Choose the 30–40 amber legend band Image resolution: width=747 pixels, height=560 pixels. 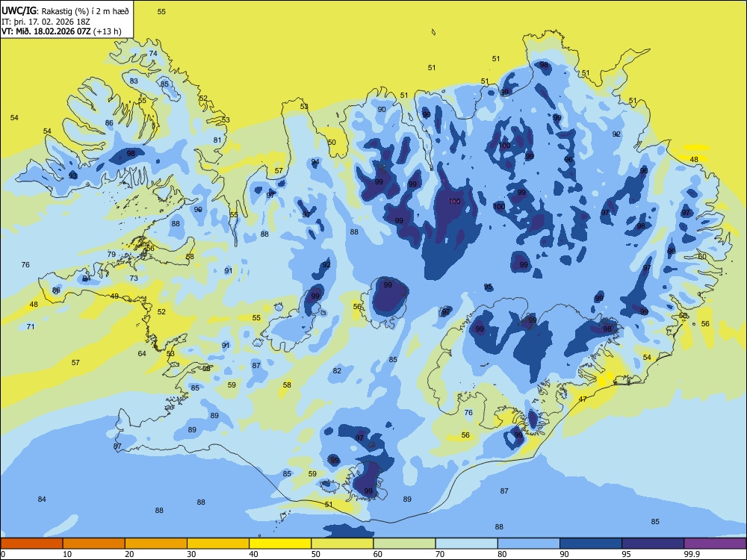(218, 544)
